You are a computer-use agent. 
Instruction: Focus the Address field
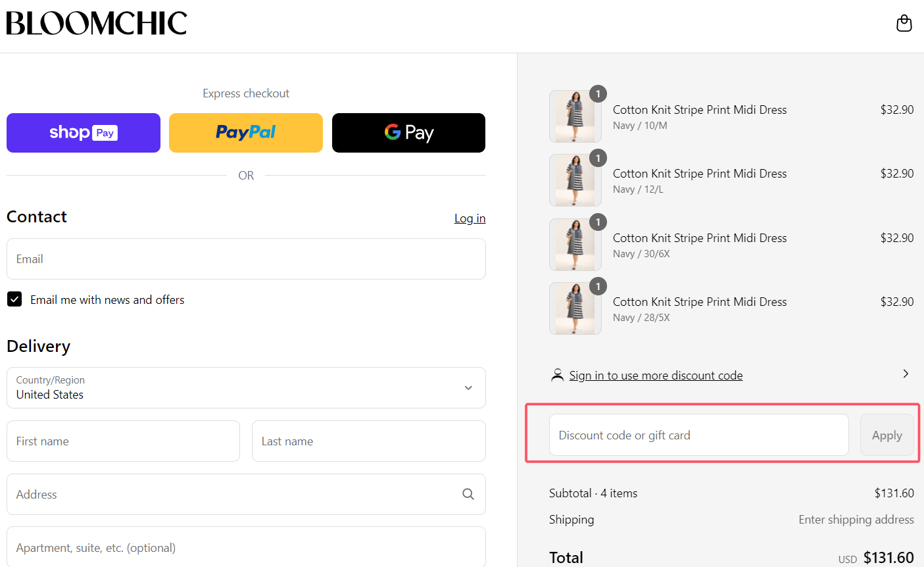click(246, 495)
